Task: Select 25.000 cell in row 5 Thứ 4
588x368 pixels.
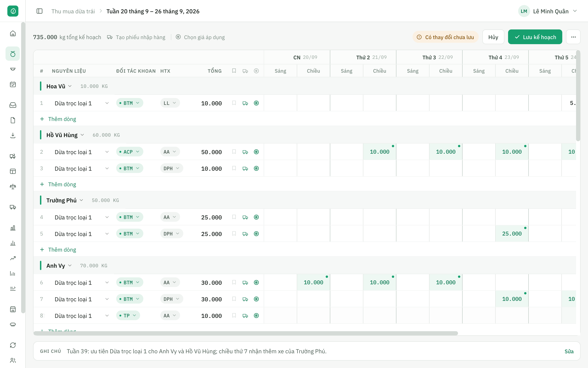Action: click(512, 234)
